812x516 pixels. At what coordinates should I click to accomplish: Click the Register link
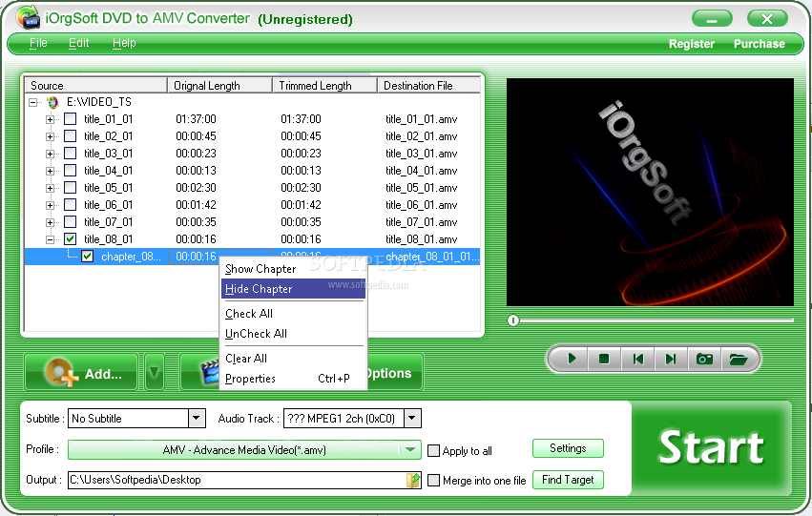[x=692, y=44]
